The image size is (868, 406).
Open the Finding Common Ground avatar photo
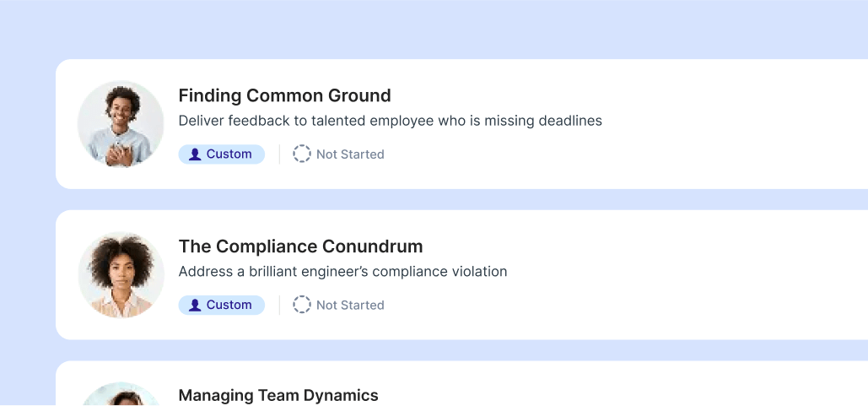coord(121,124)
